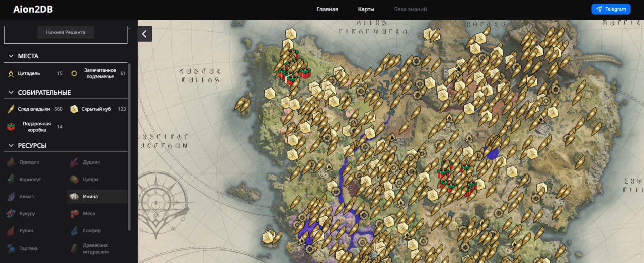Click the sidebar vertical scrollbar
Screen dimensions: 644x263
tap(129, 146)
